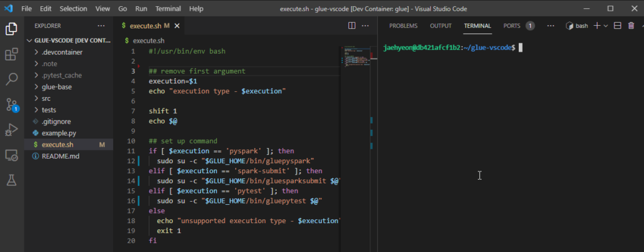Open Explorer views and more actions ellipsis
644x252 pixels.
(101, 26)
